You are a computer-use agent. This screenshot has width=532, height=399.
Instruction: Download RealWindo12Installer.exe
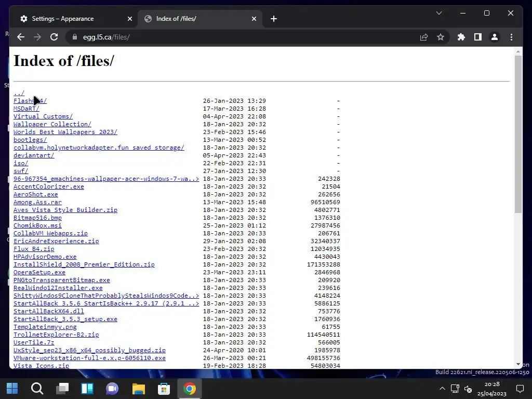coord(58,288)
